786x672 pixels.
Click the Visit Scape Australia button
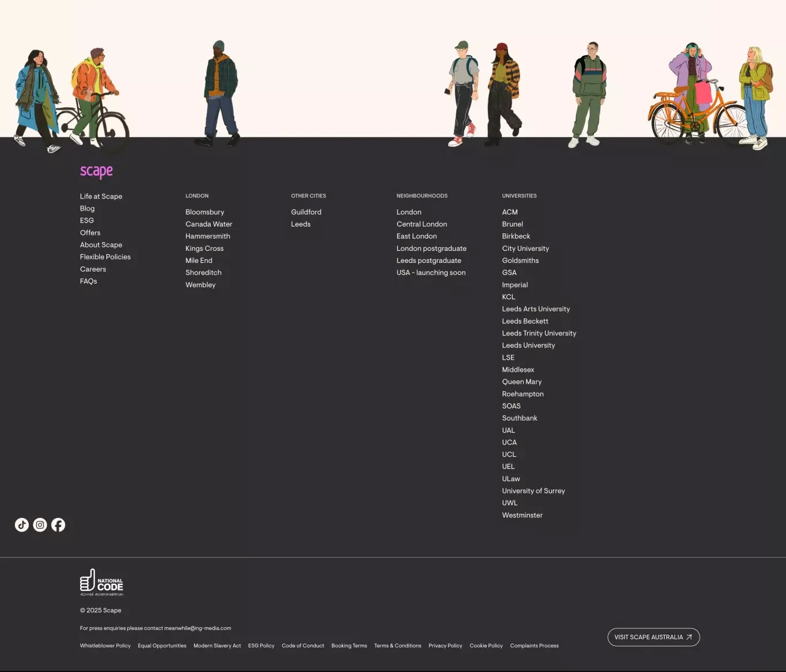[x=654, y=637]
